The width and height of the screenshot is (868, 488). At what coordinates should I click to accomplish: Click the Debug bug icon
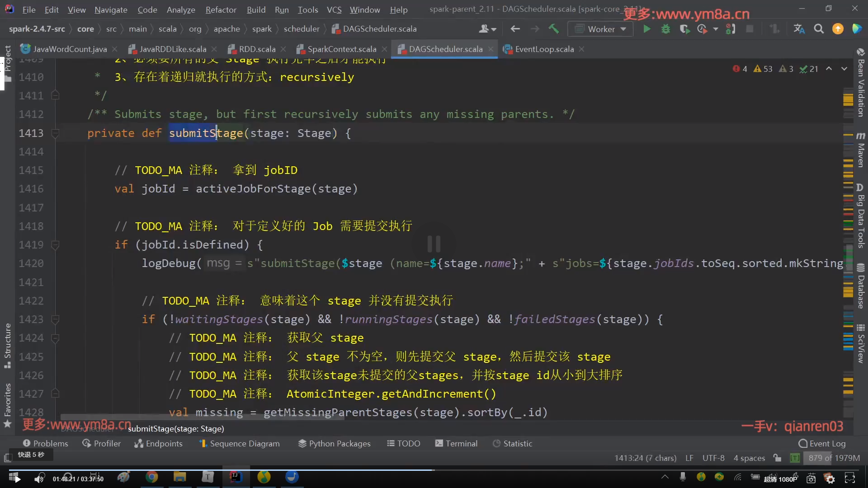tap(665, 29)
